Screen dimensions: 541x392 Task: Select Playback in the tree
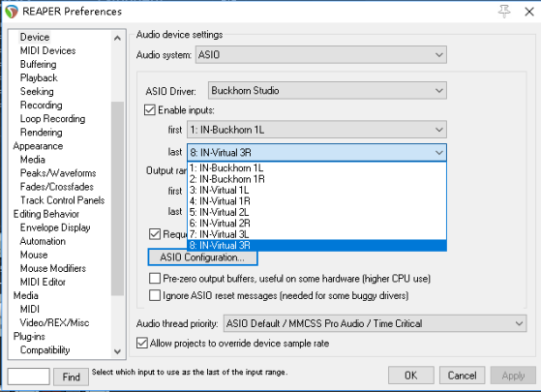click(x=39, y=77)
